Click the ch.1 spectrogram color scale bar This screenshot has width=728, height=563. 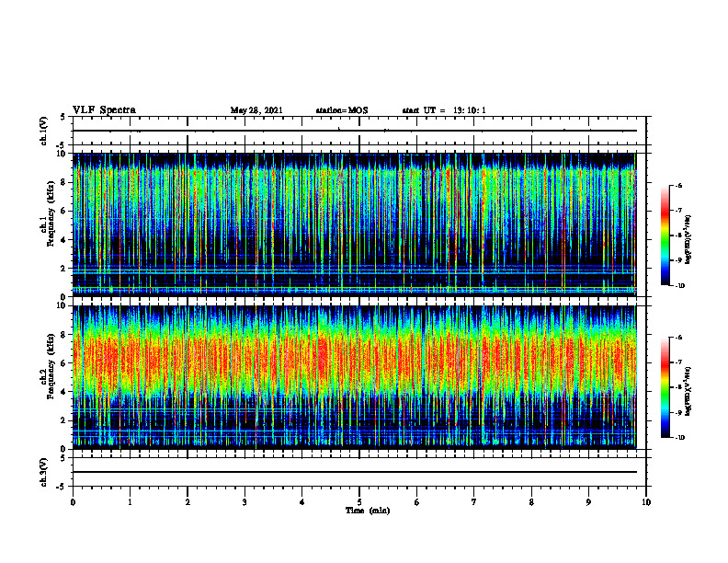pyautogui.click(x=665, y=236)
